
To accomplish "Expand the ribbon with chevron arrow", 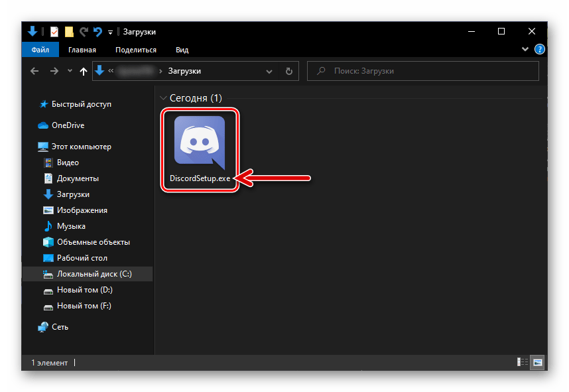I will pyautogui.click(x=527, y=50).
